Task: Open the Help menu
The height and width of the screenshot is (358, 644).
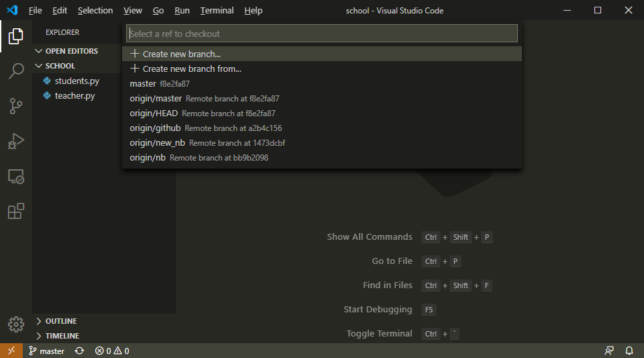Action: coord(253,10)
